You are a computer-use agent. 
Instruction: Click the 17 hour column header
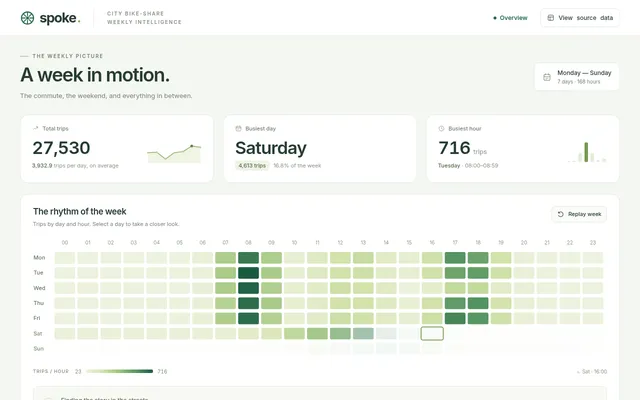[455, 242]
